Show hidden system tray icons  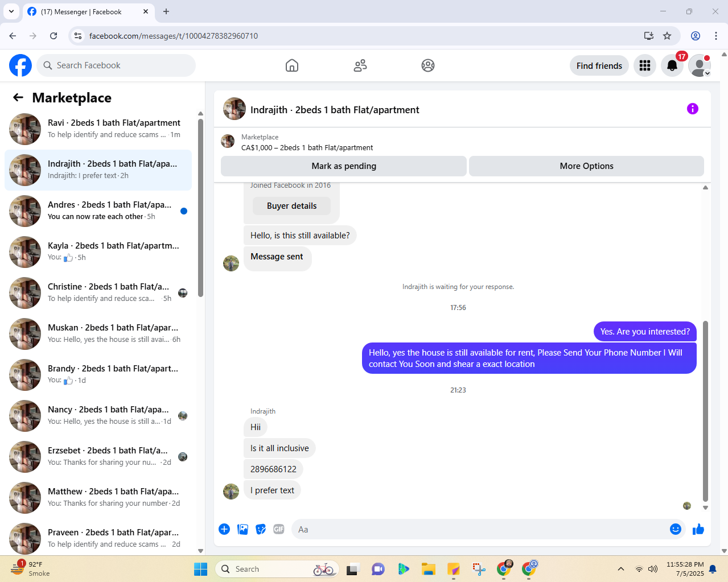tap(621, 569)
